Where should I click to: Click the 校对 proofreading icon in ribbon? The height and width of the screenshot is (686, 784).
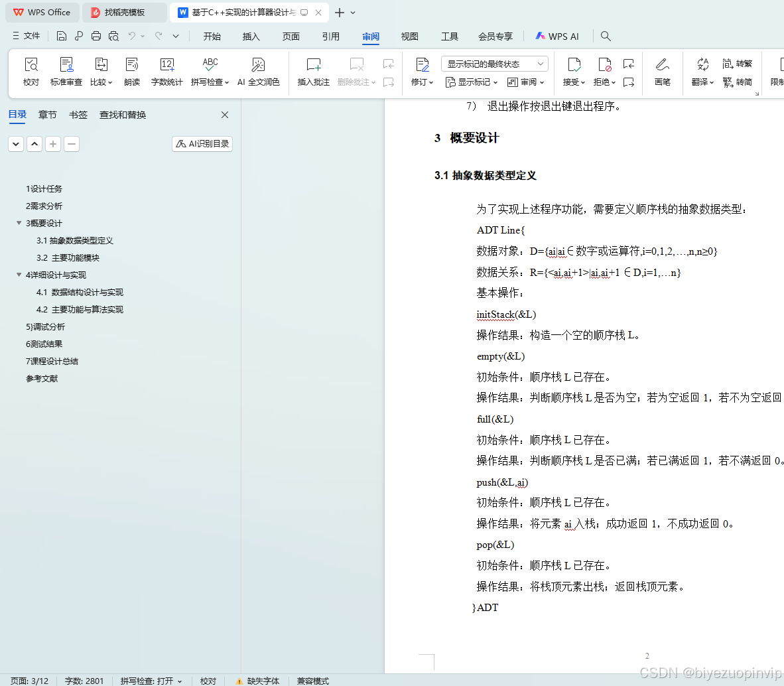tap(31, 72)
